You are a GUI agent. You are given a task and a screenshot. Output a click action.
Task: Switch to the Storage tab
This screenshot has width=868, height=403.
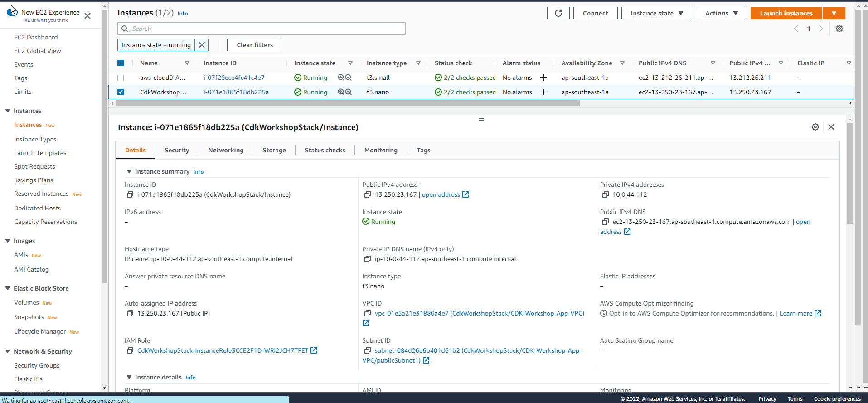click(274, 150)
